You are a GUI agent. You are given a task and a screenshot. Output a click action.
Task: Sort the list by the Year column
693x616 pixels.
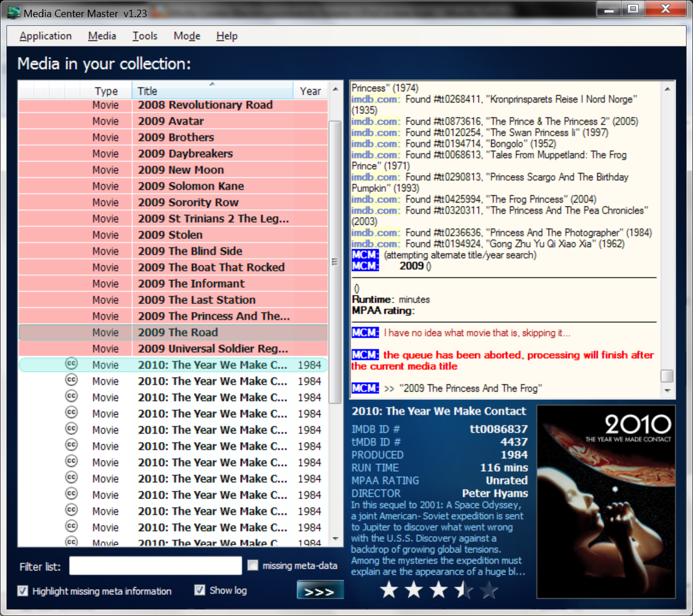pyautogui.click(x=310, y=91)
